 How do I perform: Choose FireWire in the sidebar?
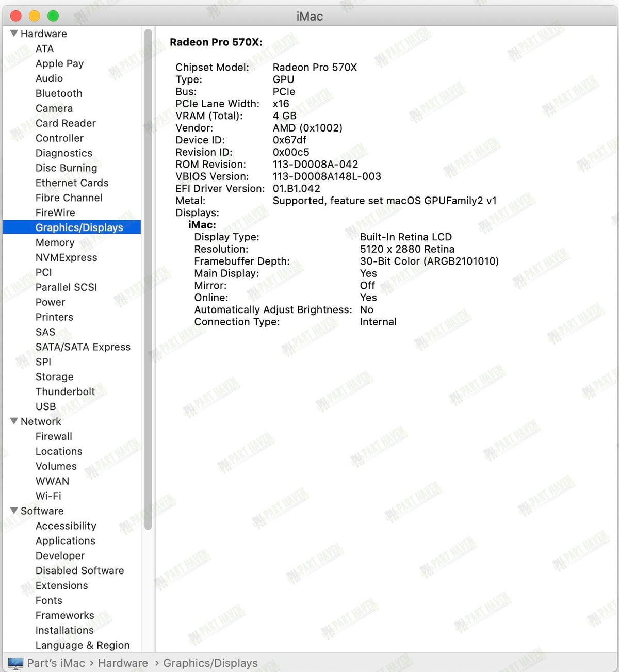(x=55, y=212)
